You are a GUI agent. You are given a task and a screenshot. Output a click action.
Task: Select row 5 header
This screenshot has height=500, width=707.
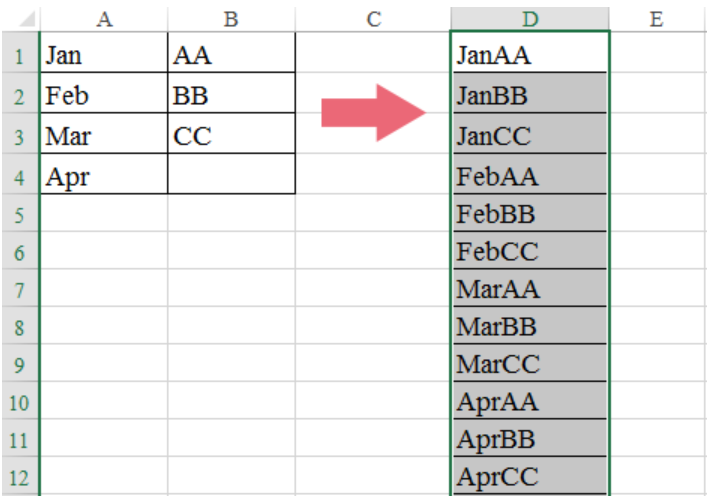click(x=20, y=213)
